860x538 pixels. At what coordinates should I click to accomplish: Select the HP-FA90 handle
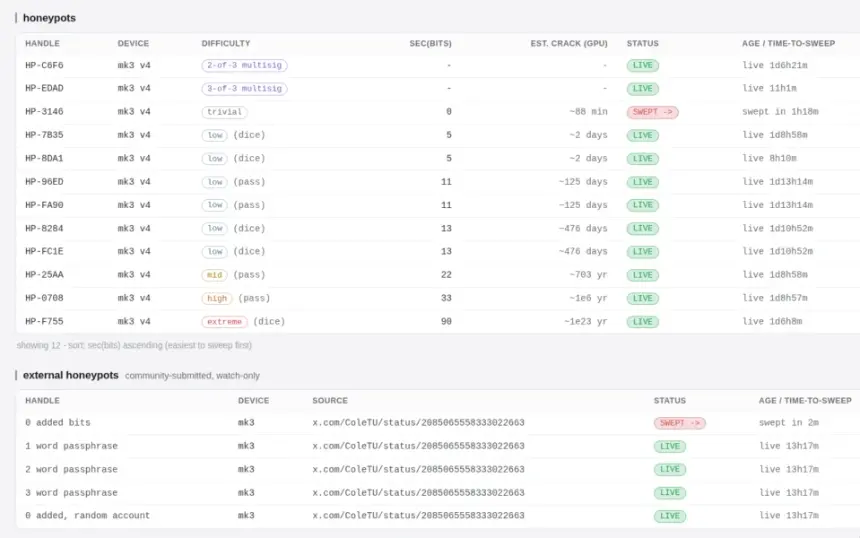coord(44,205)
